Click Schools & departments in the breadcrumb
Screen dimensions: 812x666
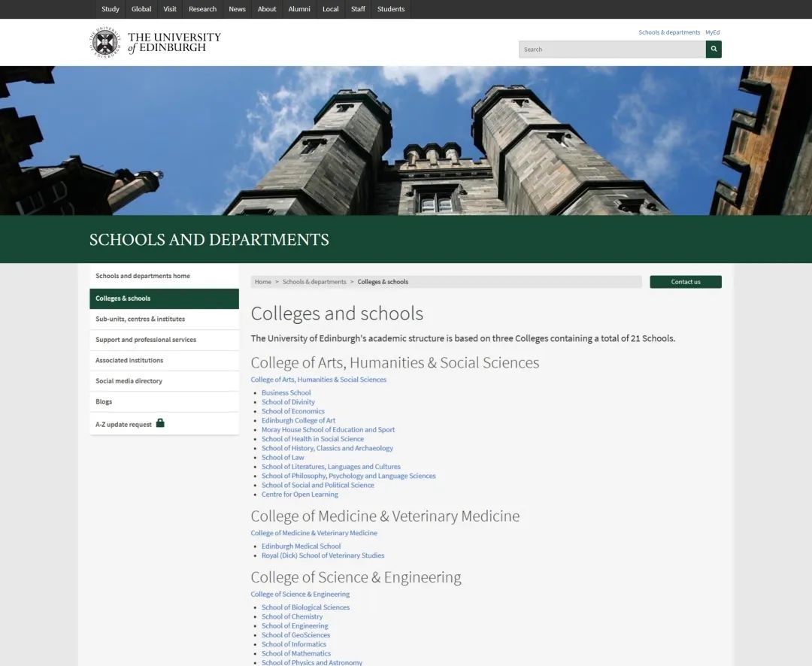(314, 282)
